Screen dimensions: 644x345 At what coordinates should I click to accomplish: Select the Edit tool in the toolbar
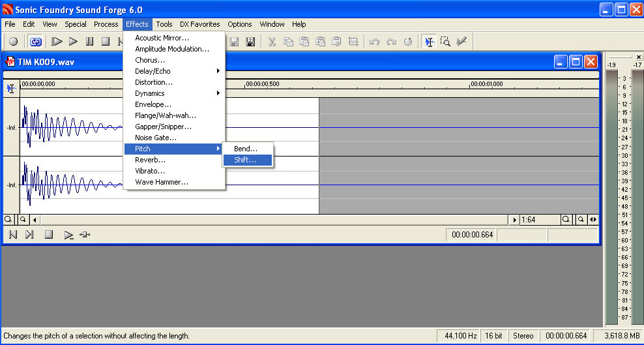click(430, 42)
